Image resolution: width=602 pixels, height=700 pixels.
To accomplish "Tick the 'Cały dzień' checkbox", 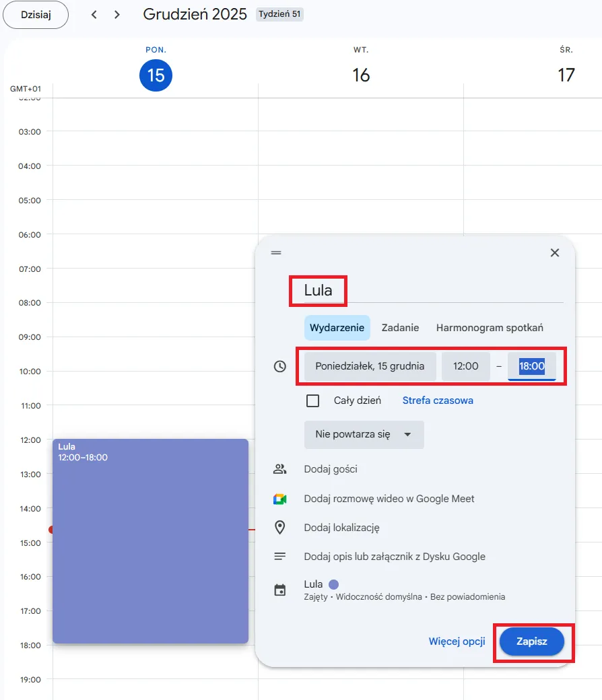I will [x=312, y=400].
